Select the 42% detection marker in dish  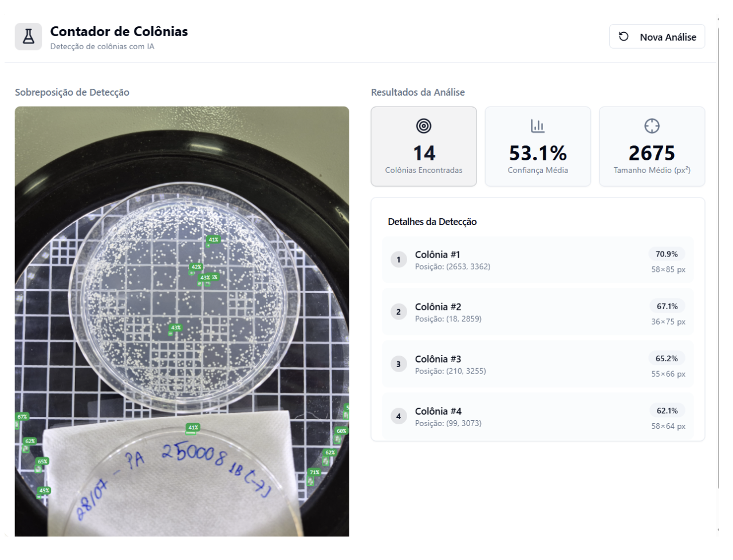pos(196,267)
